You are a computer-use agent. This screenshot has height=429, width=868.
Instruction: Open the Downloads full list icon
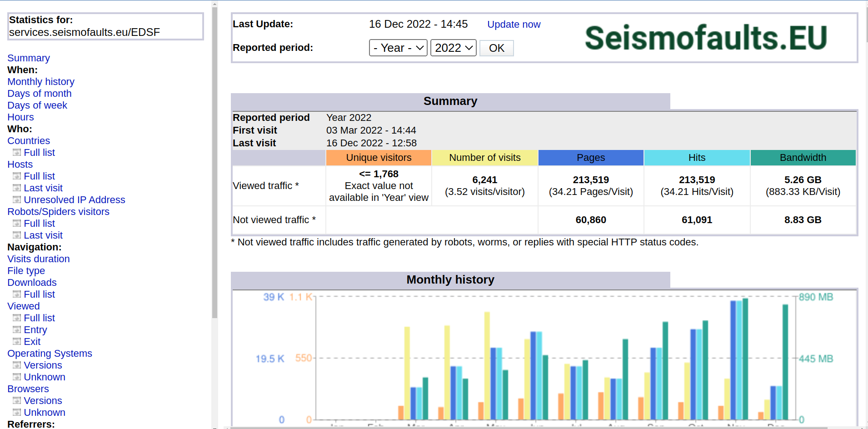pos(18,294)
